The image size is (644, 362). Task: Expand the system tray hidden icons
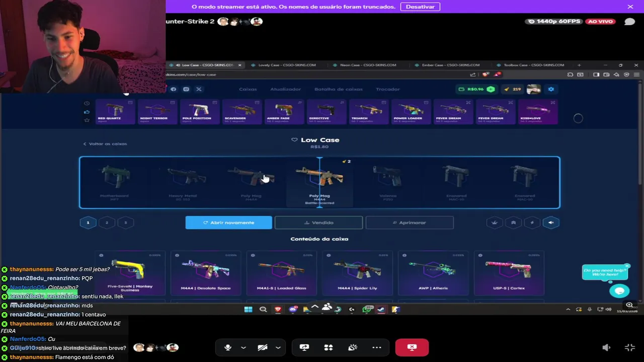pyautogui.click(x=568, y=309)
